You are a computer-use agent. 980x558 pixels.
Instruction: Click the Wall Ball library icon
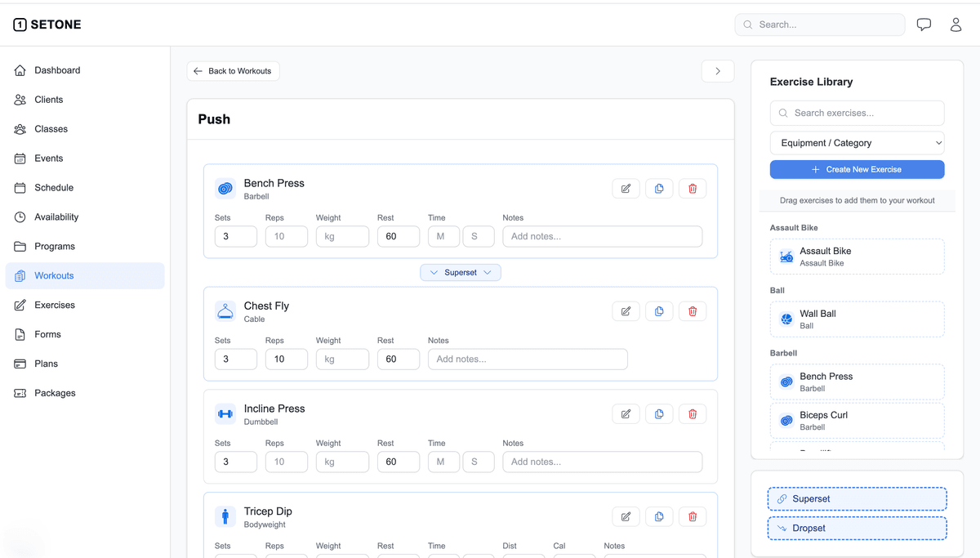click(x=786, y=319)
